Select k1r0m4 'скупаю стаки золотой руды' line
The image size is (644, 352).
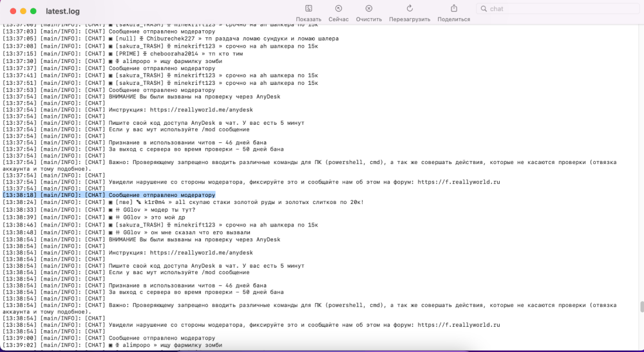183,202
